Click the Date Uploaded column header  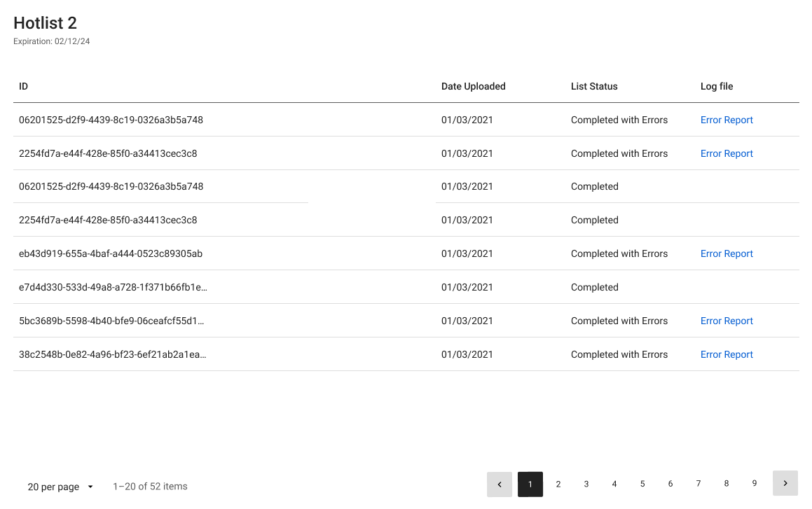pyautogui.click(x=473, y=86)
